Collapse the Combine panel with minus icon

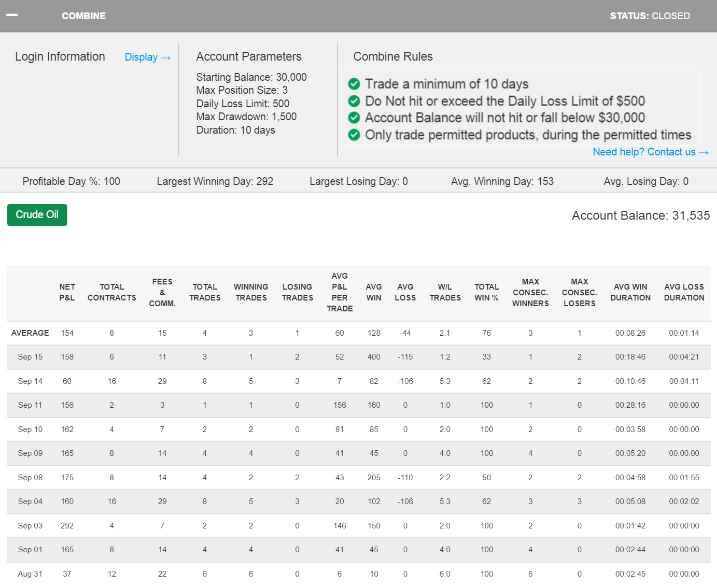click(12, 15)
